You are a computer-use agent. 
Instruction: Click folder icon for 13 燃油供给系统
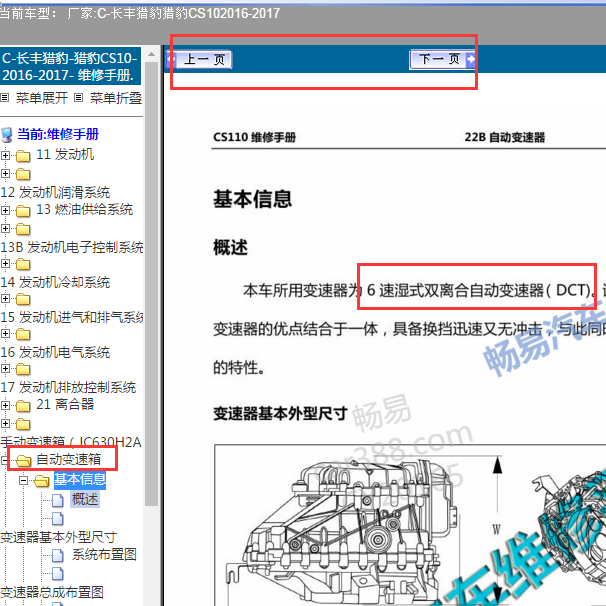(23, 211)
